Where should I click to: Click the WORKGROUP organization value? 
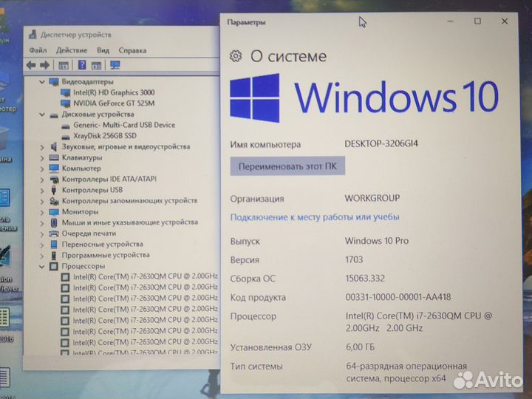pyautogui.click(x=372, y=198)
